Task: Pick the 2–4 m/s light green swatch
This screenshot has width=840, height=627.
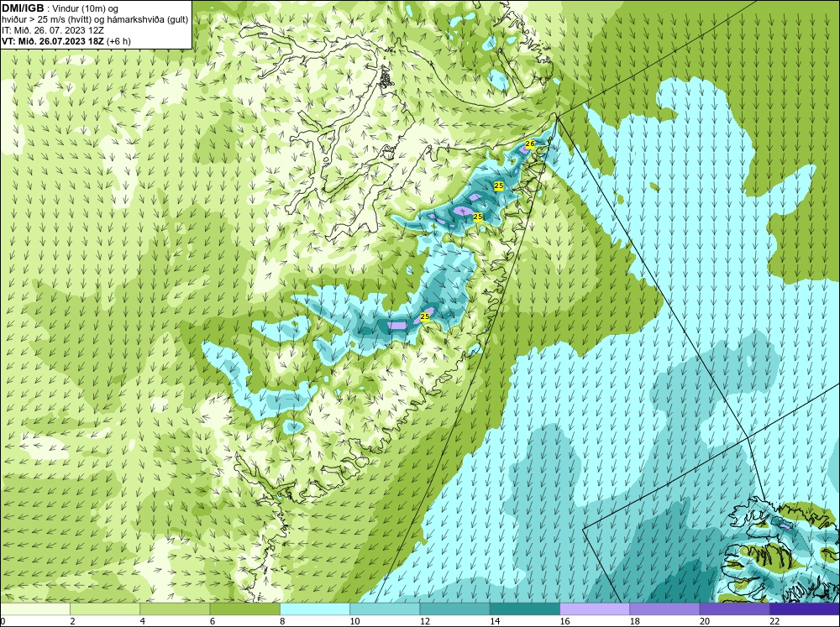Action: point(105,609)
